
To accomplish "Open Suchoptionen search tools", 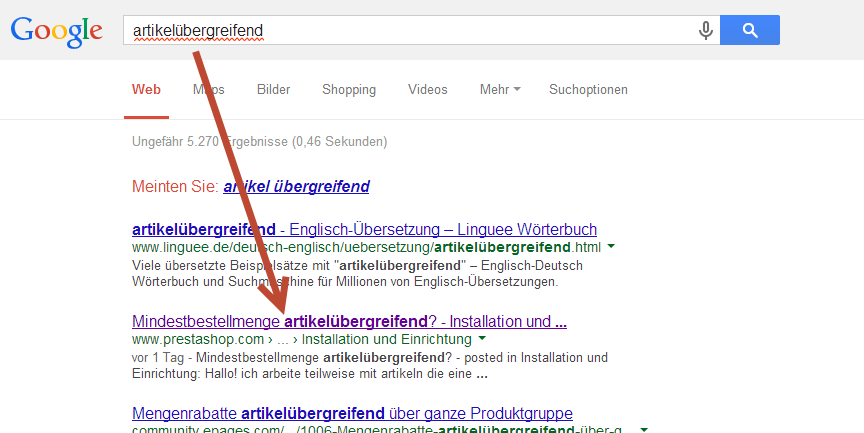I will (x=588, y=90).
